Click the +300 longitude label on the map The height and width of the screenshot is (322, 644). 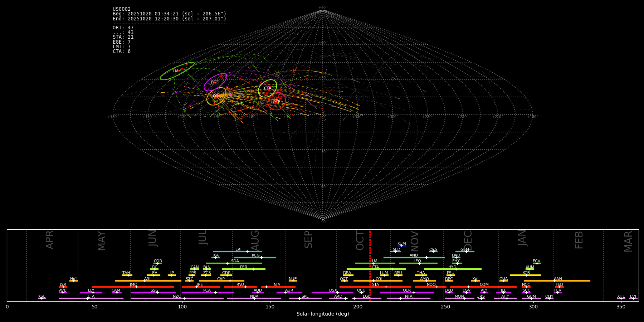pos(392,117)
